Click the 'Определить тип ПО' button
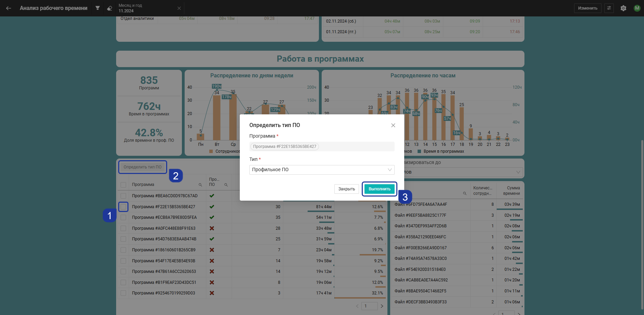The height and width of the screenshot is (315, 644). [x=143, y=167]
